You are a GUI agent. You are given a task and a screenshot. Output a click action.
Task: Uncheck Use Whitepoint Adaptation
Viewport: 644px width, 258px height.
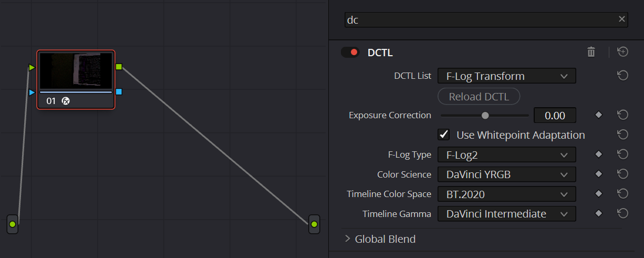(444, 135)
